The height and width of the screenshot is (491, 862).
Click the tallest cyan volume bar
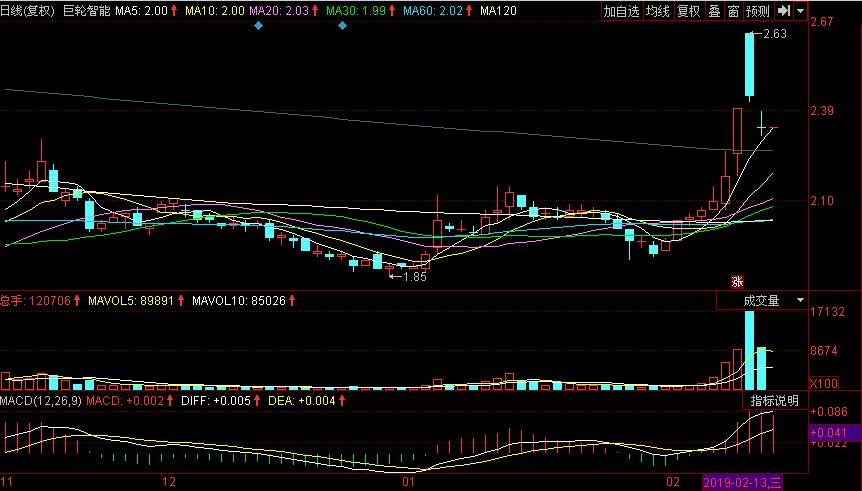(x=749, y=350)
